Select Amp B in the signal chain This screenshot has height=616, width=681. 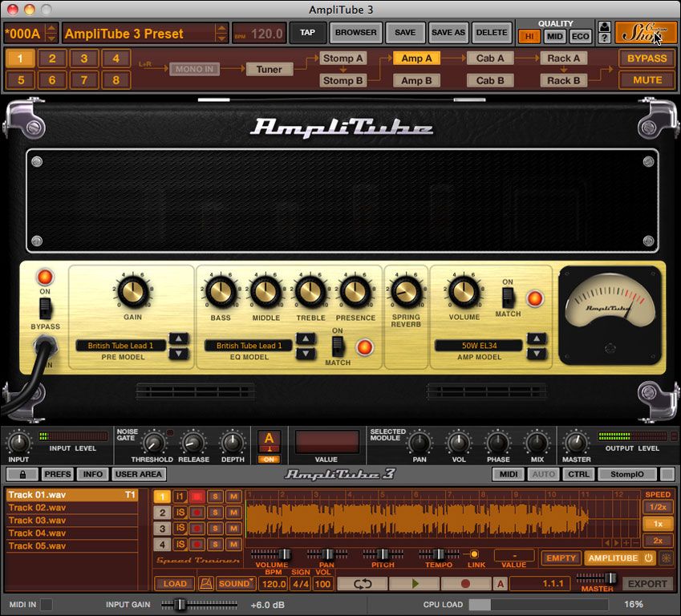[x=416, y=80]
